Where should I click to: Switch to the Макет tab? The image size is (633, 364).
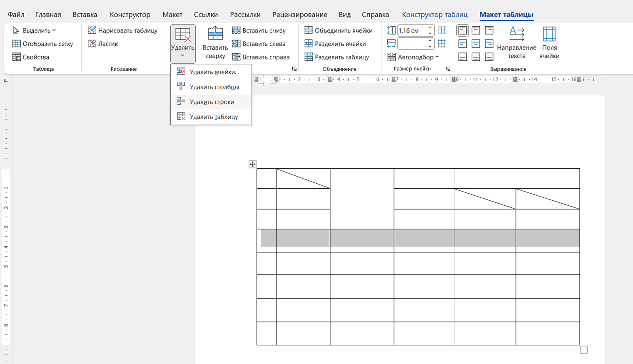click(172, 15)
